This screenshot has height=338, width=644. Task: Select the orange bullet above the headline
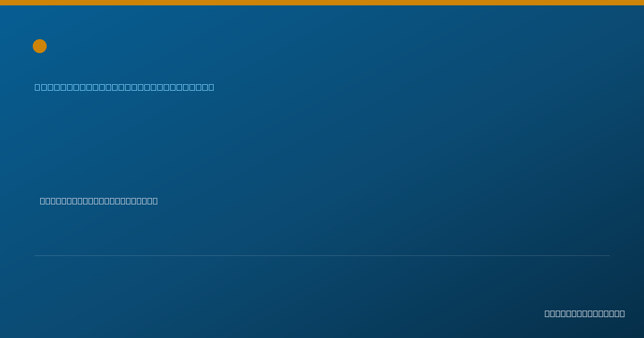(40, 46)
